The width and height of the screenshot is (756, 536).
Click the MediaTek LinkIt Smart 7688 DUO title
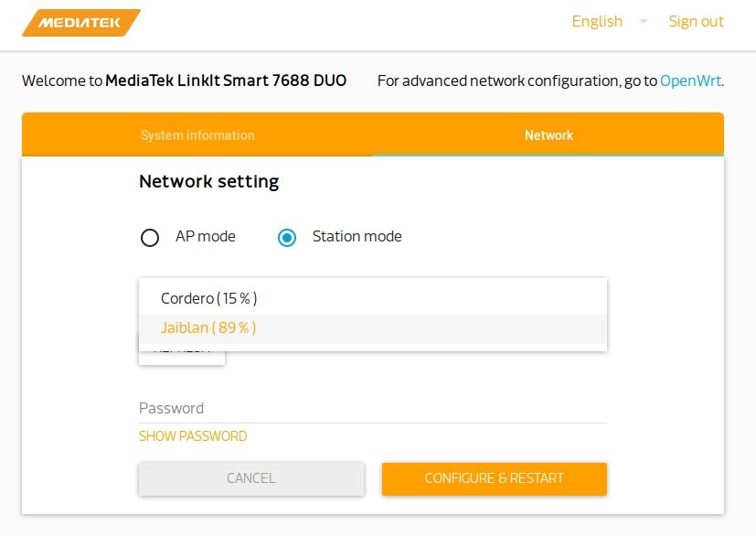point(226,80)
